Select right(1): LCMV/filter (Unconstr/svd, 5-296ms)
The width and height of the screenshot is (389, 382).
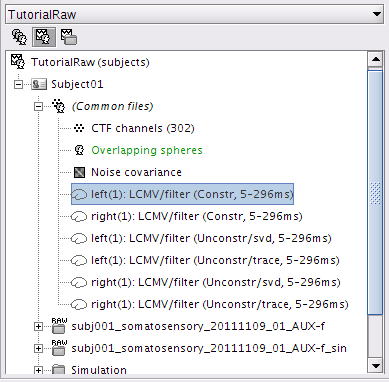[216, 282]
